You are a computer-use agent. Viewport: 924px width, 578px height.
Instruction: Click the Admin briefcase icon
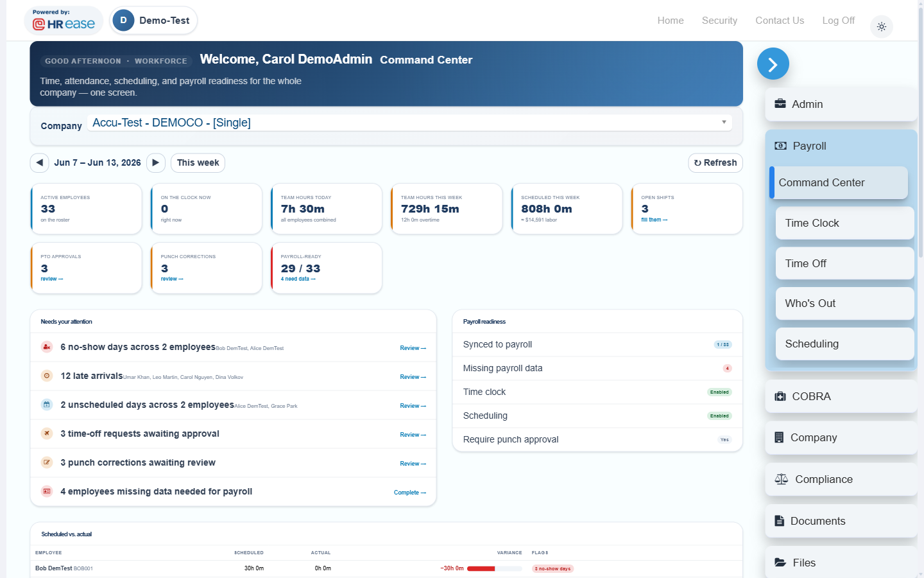click(x=780, y=104)
